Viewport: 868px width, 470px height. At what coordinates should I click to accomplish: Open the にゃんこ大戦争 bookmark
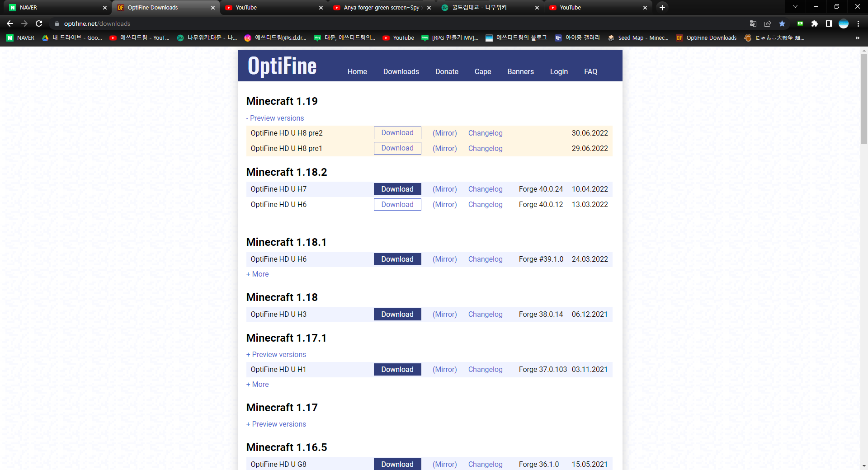774,38
